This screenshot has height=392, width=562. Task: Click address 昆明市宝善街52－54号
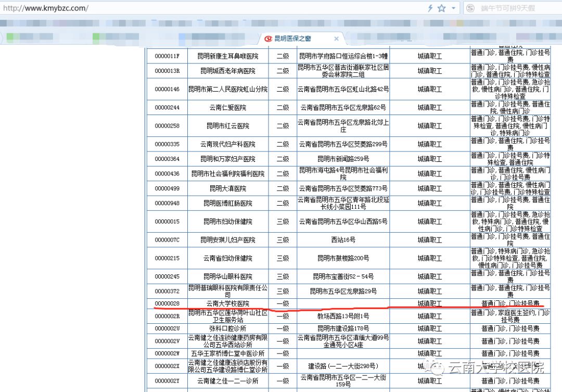pos(343,276)
